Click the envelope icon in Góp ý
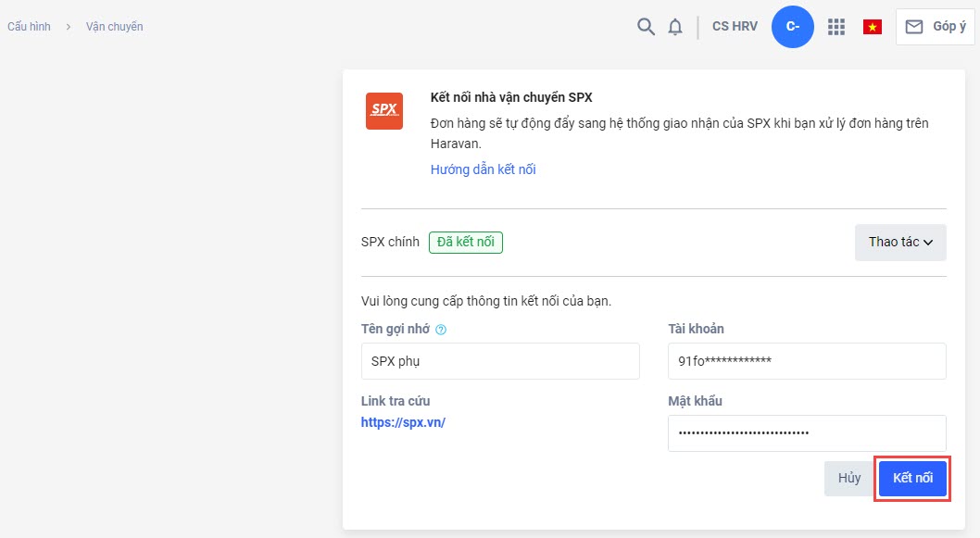The height and width of the screenshot is (538, 980). [x=914, y=27]
